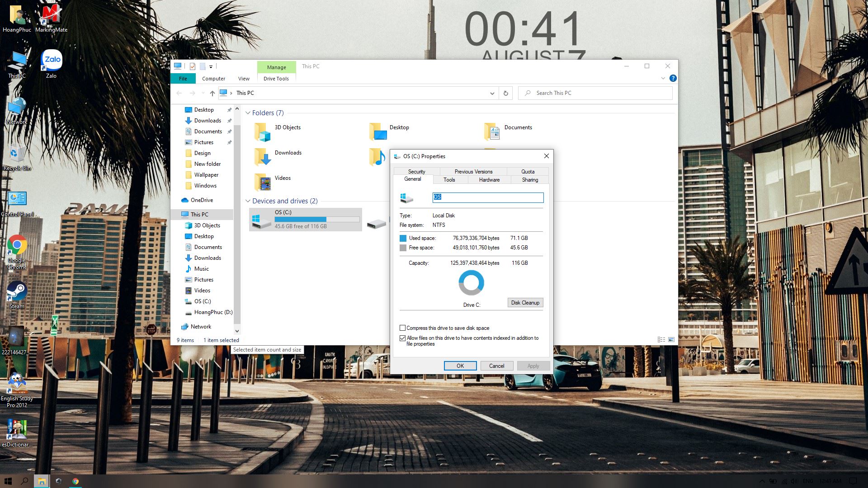
Task: Collapse the Devices and drives group
Action: (x=248, y=201)
